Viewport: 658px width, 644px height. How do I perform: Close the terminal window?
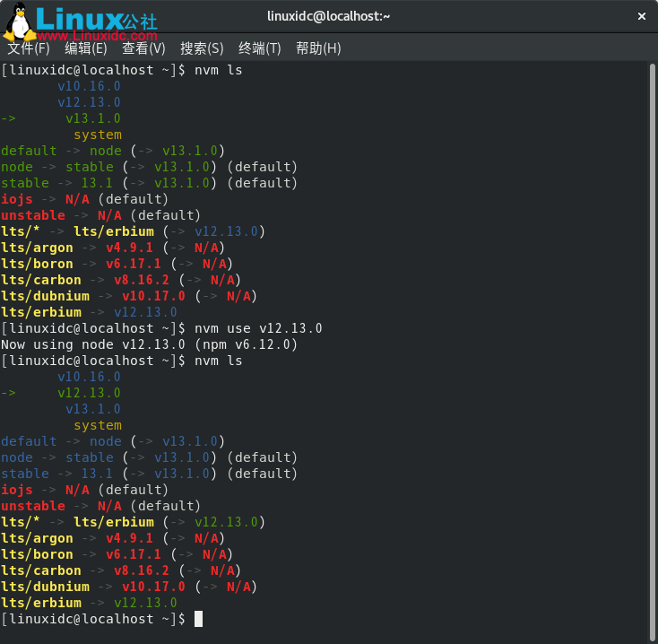[x=641, y=16]
